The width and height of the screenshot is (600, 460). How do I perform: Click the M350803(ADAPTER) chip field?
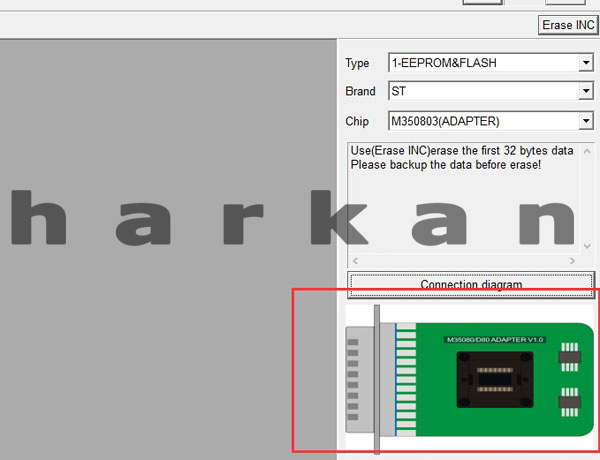point(482,122)
